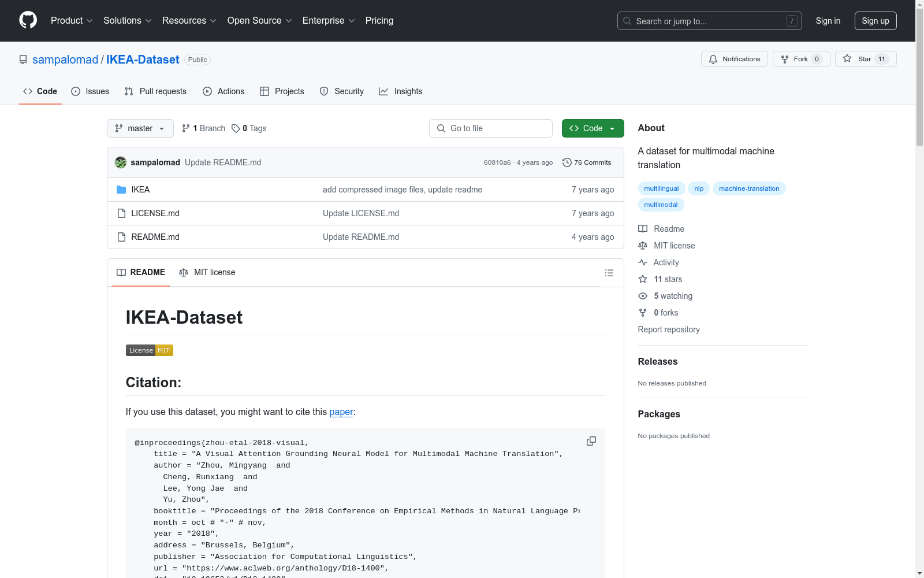The height and width of the screenshot is (578, 924).
Task: Open the Insights tab
Action: 400,91
